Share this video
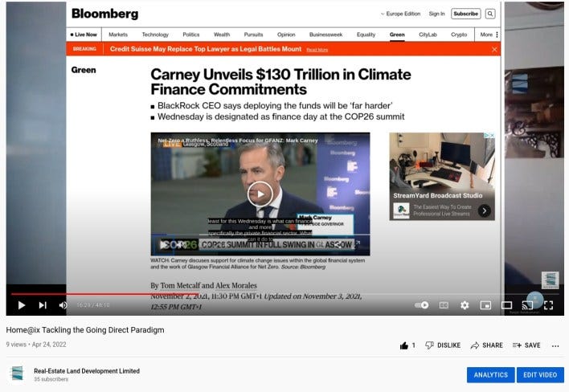The image size is (569, 392). (x=487, y=345)
